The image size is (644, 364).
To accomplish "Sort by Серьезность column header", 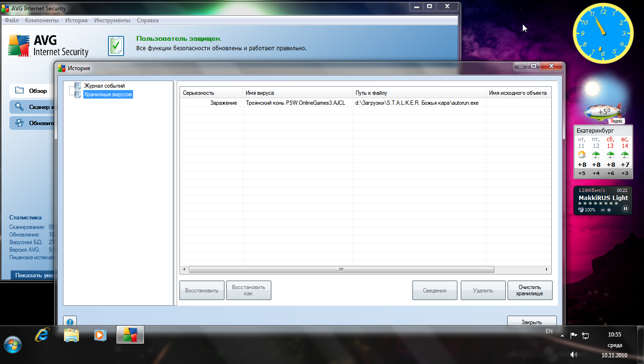I will coord(211,93).
